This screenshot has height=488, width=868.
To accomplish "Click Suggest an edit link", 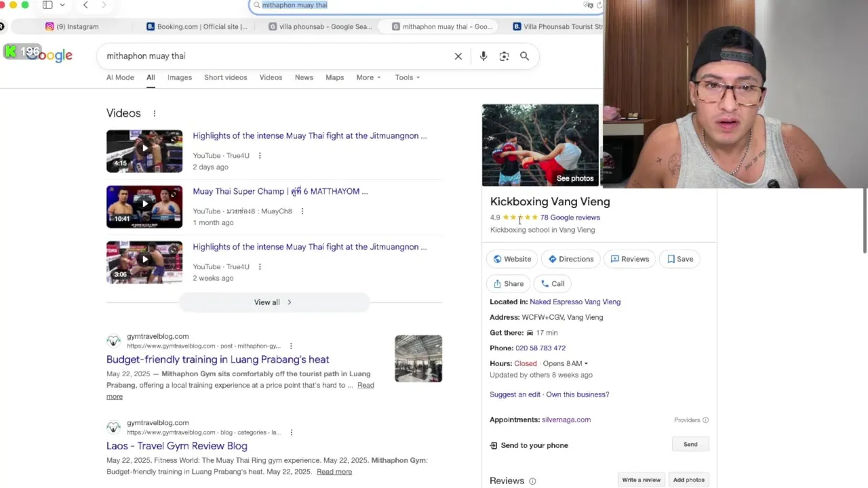I will (x=515, y=394).
